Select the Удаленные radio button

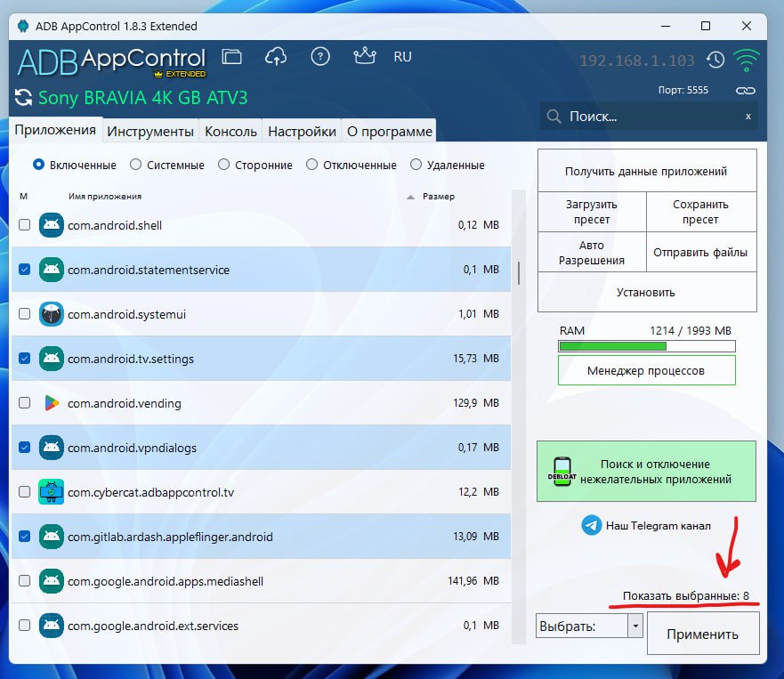[416, 165]
